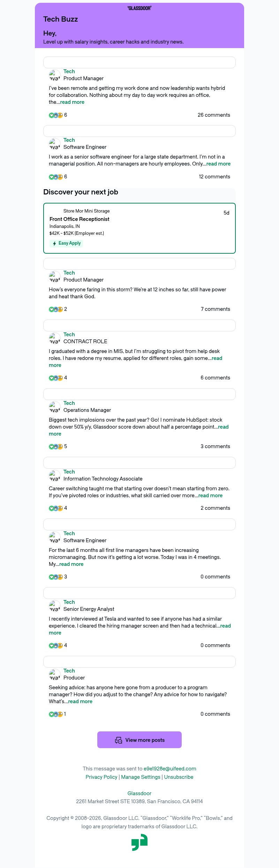
Task: Click the heart reaction on the hybrid work post
Action: [51, 115]
